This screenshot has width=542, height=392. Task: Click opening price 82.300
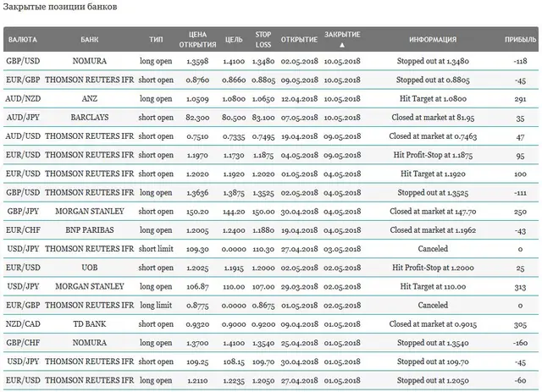click(197, 118)
